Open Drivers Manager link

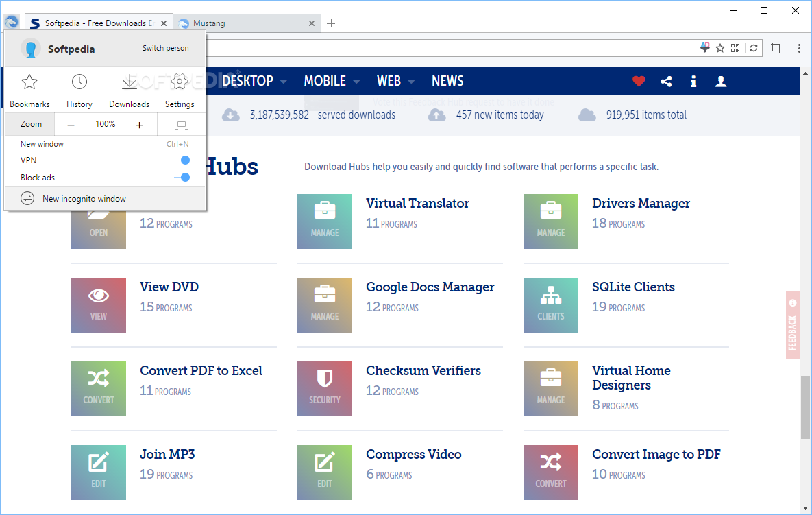(x=641, y=203)
